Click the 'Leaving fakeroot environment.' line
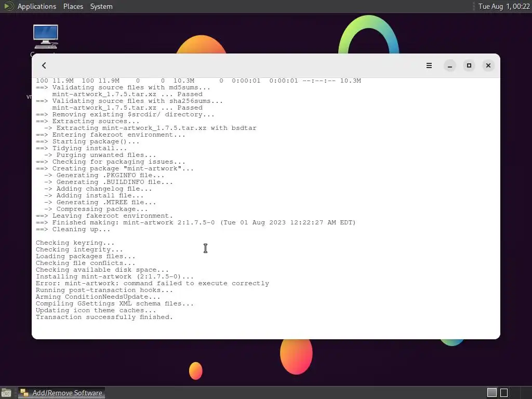Image resolution: width=532 pixels, height=399 pixels. (x=104, y=216)
